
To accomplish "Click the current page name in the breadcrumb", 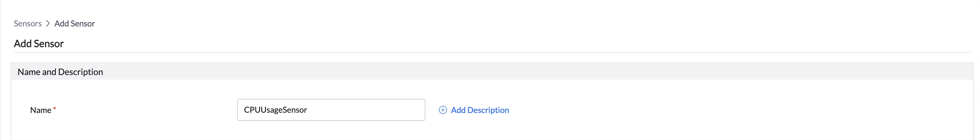I will point(75,24).
